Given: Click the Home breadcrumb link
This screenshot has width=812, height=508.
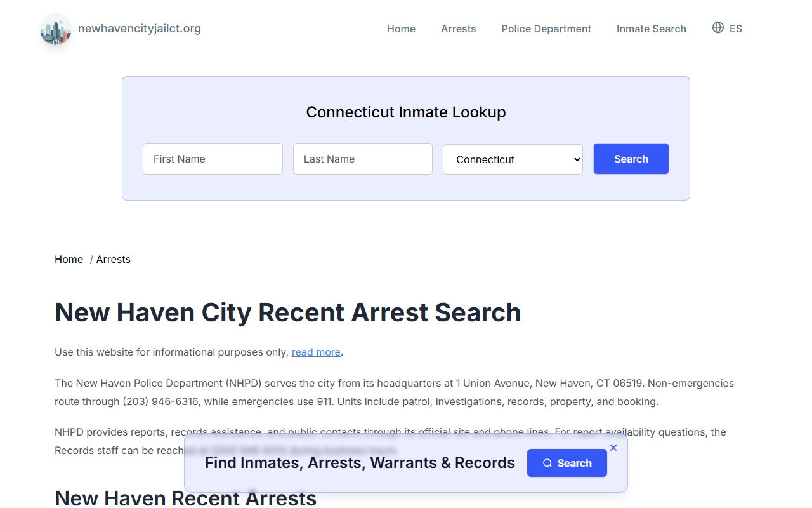Looking at the screenshot, I should point(69,259).
